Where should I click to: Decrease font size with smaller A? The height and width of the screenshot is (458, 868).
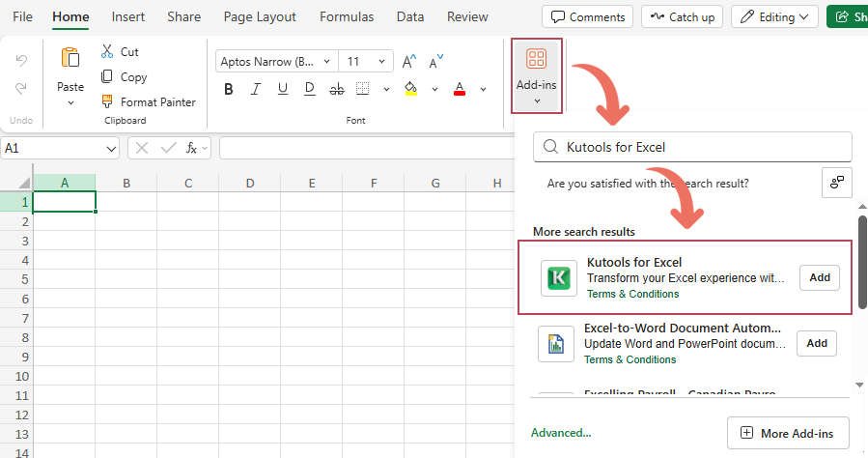click(436, 62)
